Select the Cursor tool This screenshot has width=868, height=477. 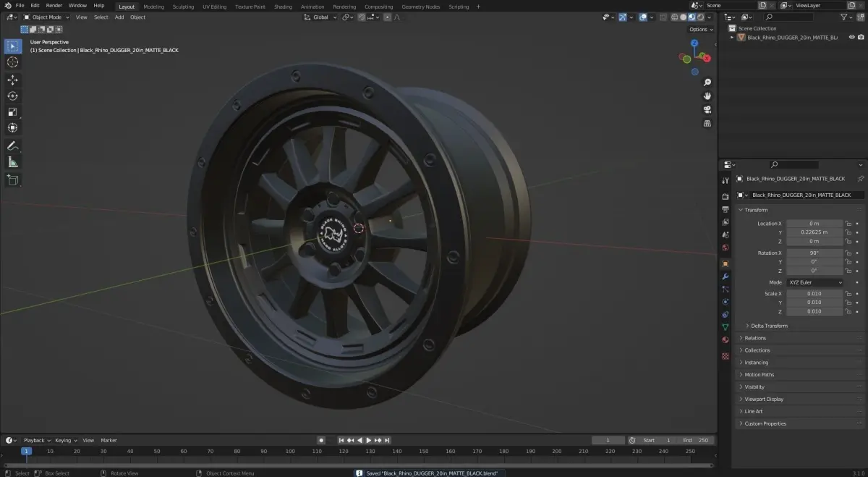tap(12, 62)
